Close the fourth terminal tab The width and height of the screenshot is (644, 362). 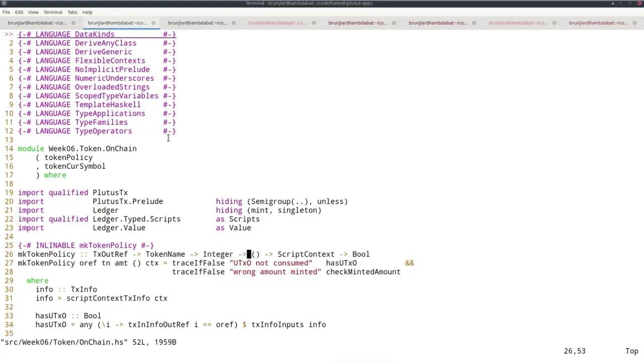click(314, 23)
